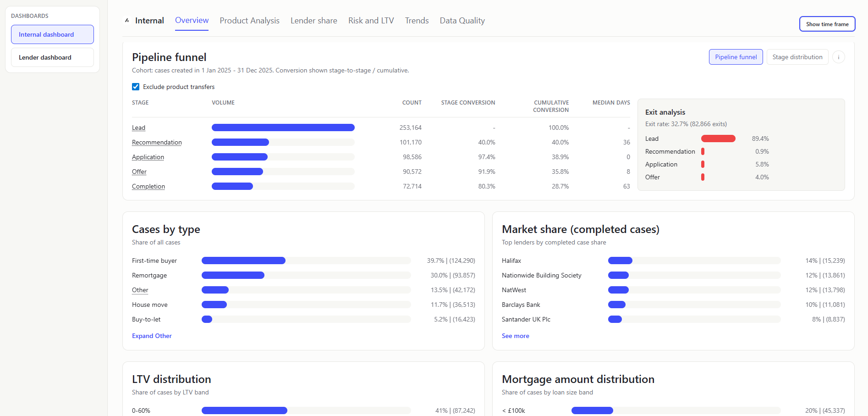This screenshot has height=416, width=868.
Task: Open the Completion stage details link
Action: click(148, 186)
